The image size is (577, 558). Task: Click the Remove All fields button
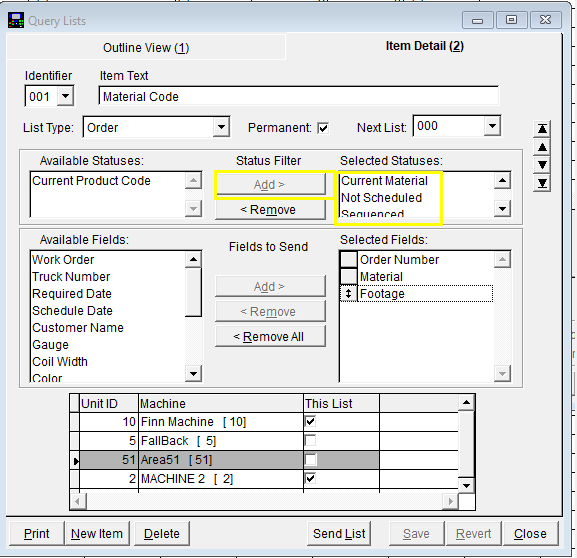270,336
